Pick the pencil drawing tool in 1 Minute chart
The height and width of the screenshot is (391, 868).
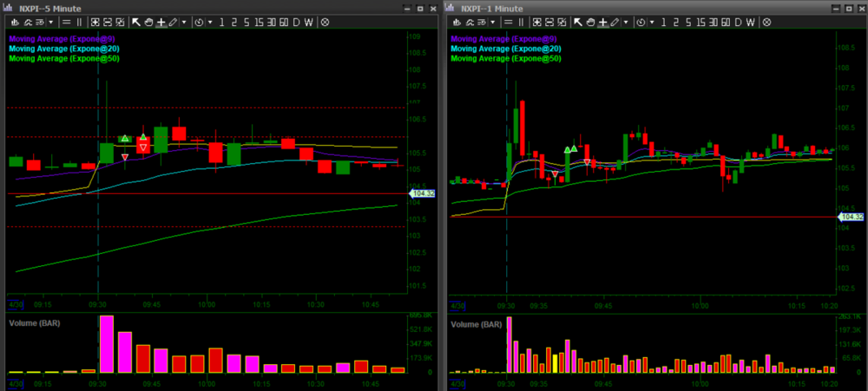pyautogui.click(x=615, y=22)
